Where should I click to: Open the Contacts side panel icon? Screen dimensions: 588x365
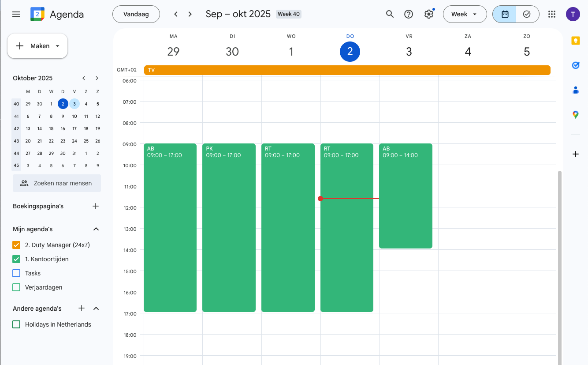click(x=575, y=90)
